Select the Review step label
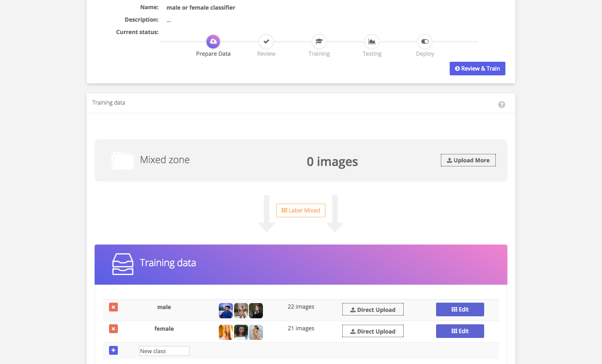This screenshot has height=364, width=602. pos(266,54)
